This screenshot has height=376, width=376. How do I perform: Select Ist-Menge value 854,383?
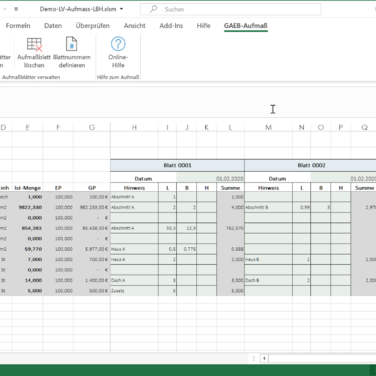(27, 228)
